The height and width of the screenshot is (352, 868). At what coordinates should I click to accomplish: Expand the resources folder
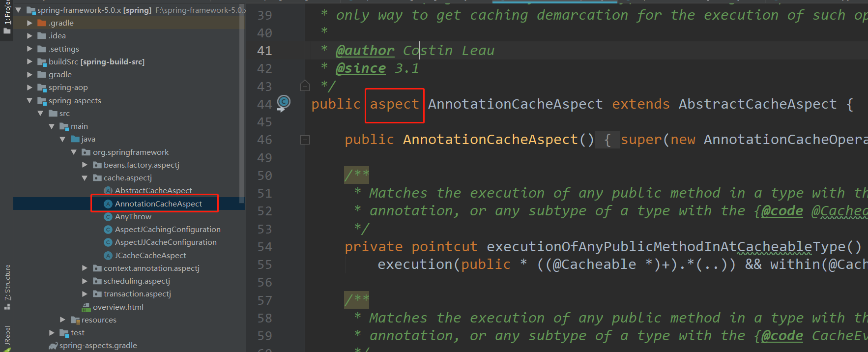pos(62,320)
